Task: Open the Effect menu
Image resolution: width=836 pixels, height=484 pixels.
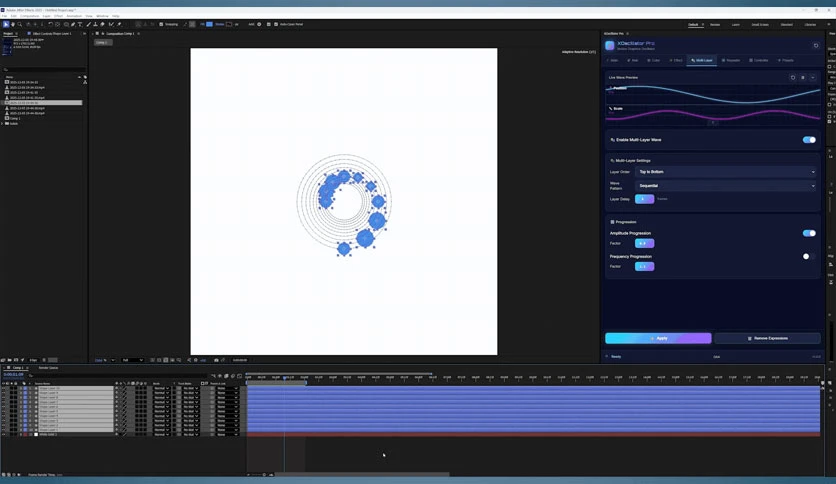Action: 58,16
